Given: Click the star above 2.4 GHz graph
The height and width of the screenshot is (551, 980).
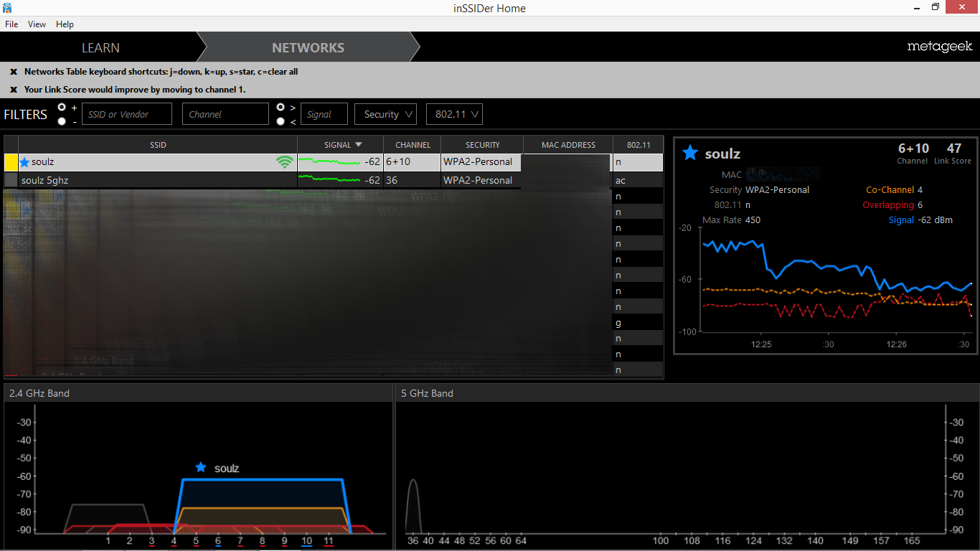Looking at the screenshot, I should [x=201, y=468].
